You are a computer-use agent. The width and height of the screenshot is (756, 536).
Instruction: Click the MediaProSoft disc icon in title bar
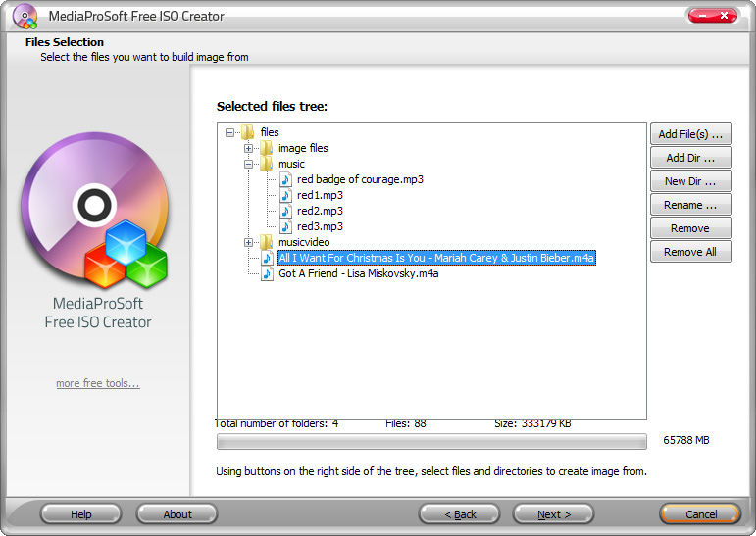coord(25,16)
